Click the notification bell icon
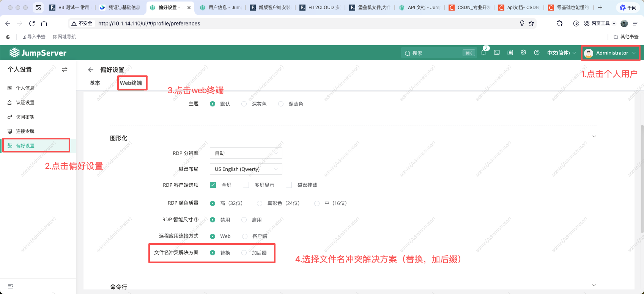This screenshot has width=644, height=294. click(483, 53)
